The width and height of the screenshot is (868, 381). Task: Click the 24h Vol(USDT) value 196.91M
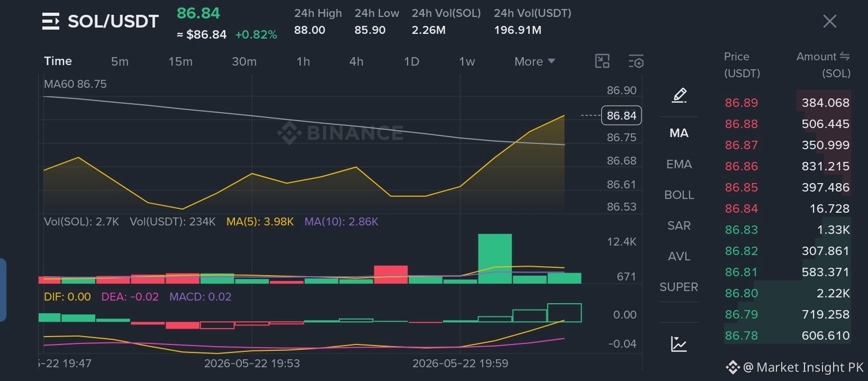[518, 30]
